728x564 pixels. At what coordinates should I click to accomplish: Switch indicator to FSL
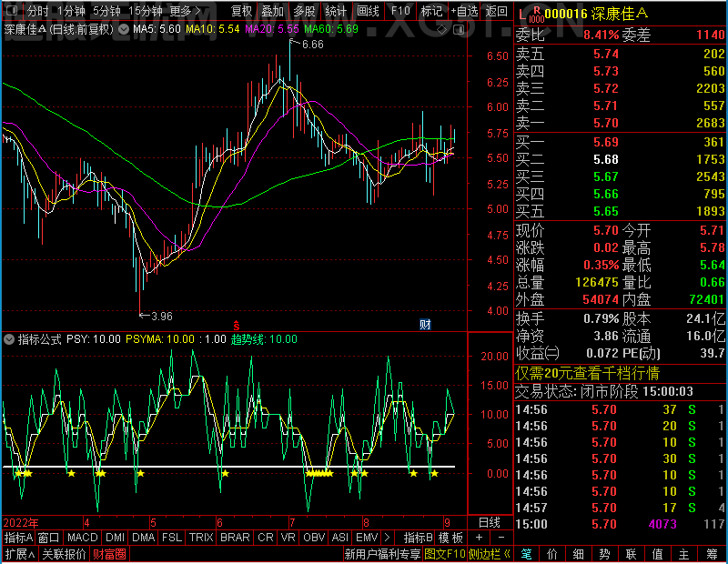(x=172, y=538)
